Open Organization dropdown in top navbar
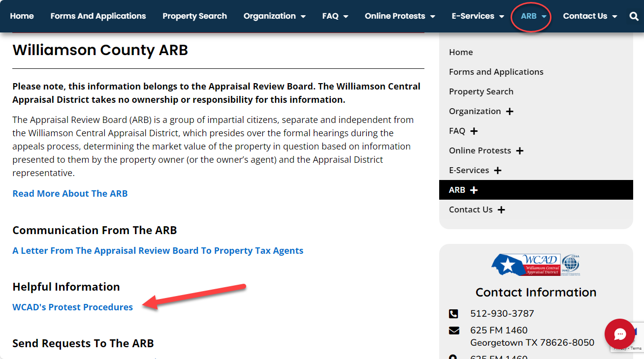Viewport: 644px width, 359px height. 274,16
